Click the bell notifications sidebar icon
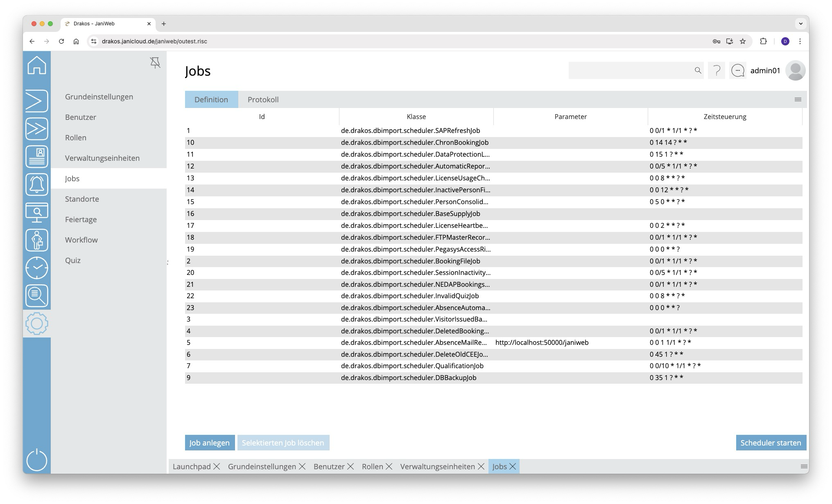Screen dimensions: 832x504 37,184
